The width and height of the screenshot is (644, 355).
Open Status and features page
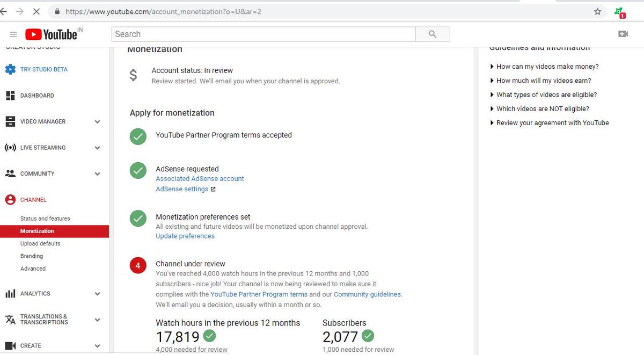click(45, 219)
